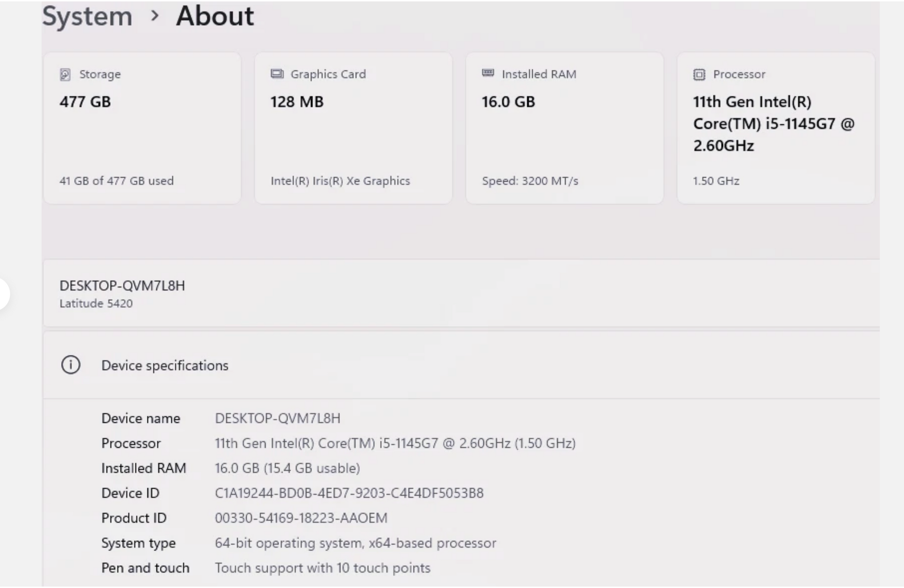The image size is (904, 588).
Task: Open the Storage 477 GB card
Action: (142, 128)
